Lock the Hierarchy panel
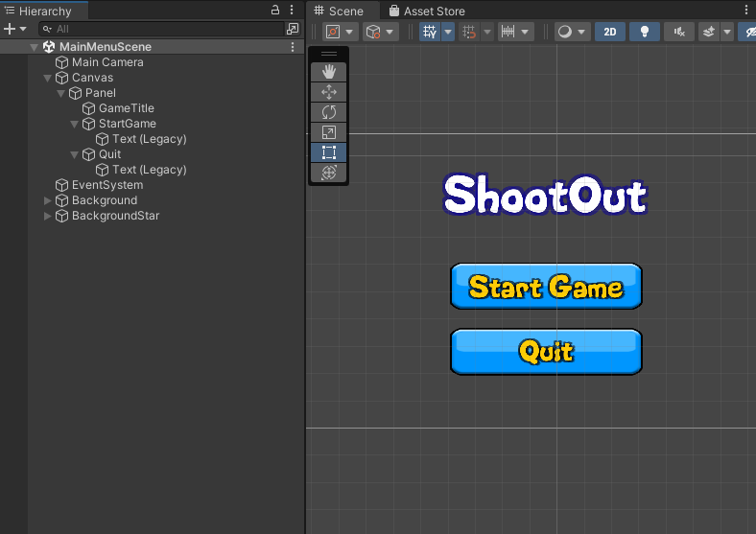Screen dimensions: 756x534 tap(275, 10)
